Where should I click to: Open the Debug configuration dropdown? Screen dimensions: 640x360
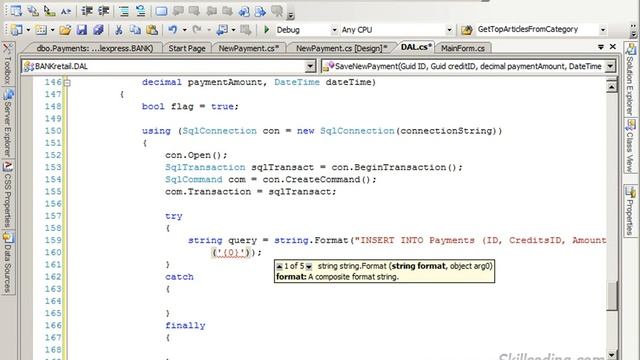click(x=334, y=30)
